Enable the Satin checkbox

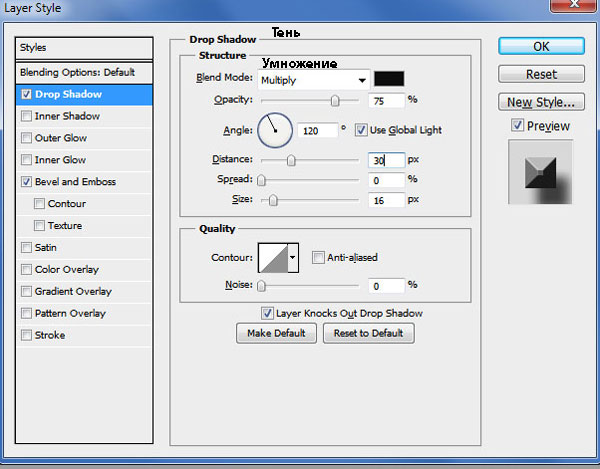[26, 248]
